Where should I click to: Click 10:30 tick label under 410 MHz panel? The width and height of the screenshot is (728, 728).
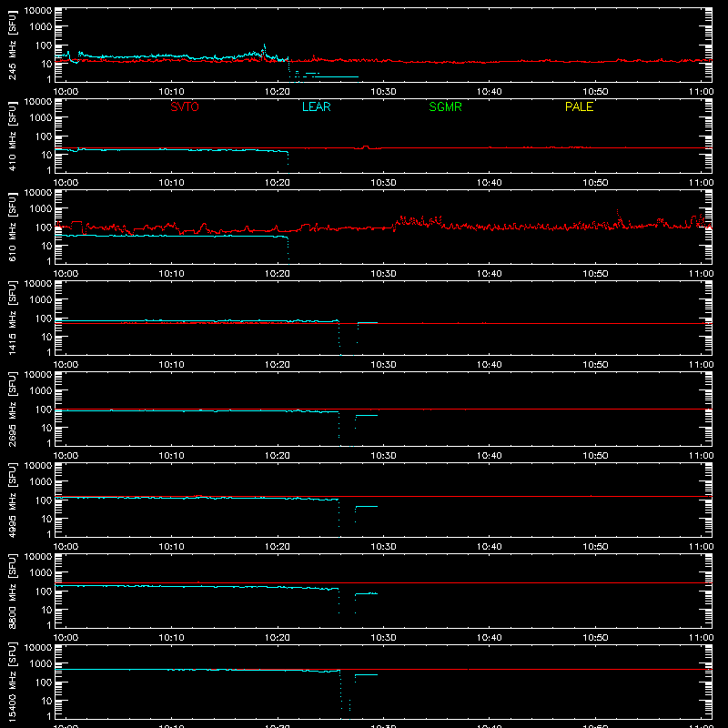[x=383, y=183]
